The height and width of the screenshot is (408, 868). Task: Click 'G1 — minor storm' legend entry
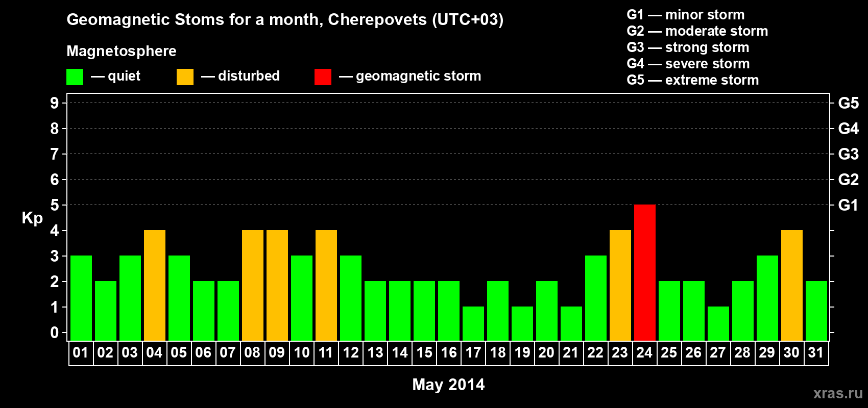click(x=686, y=15)
